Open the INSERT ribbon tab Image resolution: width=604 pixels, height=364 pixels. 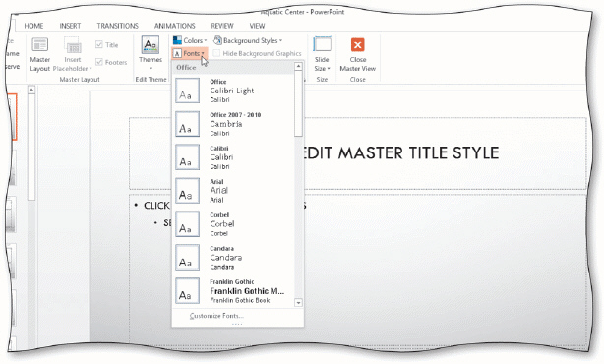tap(70, 26)
